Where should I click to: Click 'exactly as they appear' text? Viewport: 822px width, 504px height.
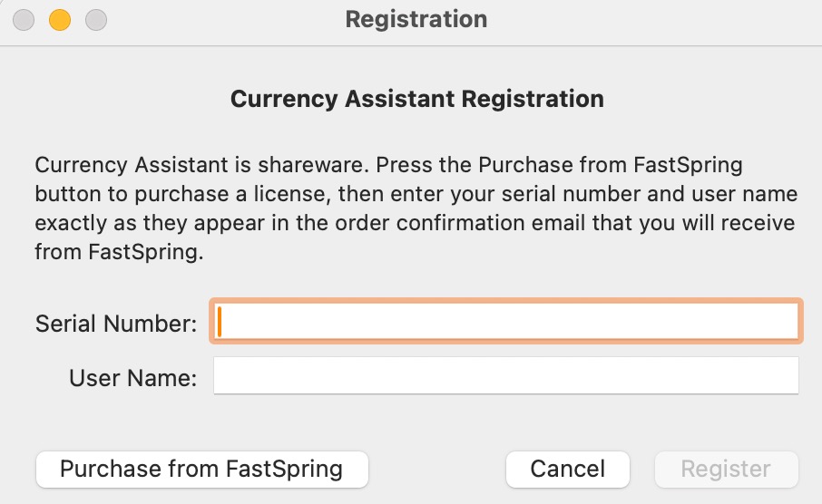[x=132, y=223]
